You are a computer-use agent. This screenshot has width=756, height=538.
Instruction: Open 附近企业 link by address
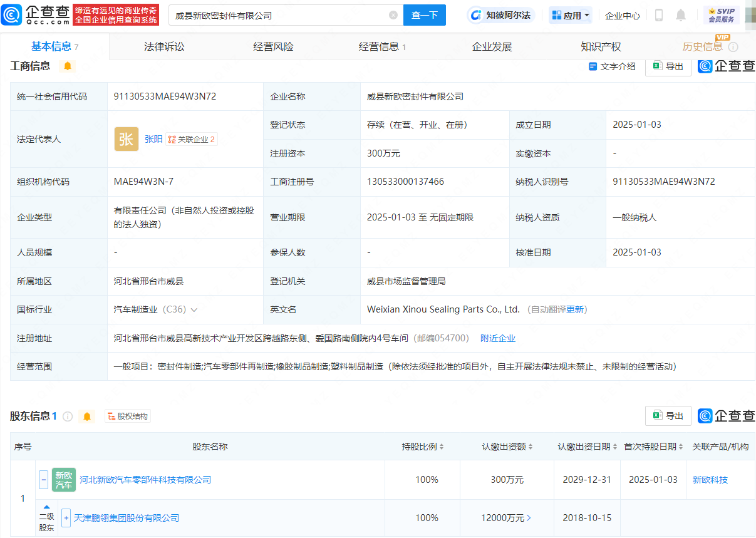(x=498, y=338)
